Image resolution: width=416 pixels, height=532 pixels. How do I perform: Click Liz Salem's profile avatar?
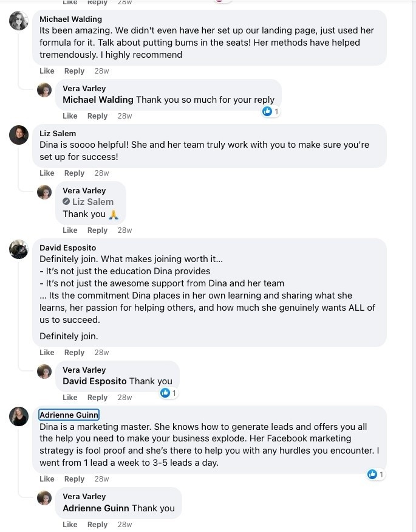click(19, 134)
